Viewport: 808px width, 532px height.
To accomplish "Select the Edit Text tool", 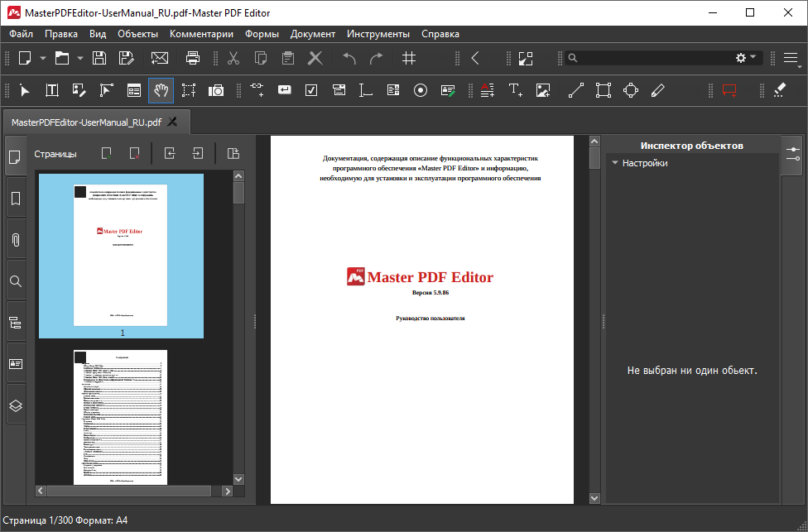I will point(51,90).
